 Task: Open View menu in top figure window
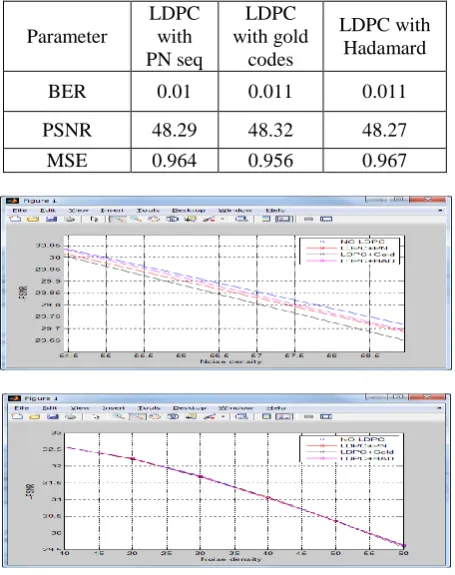78,210
